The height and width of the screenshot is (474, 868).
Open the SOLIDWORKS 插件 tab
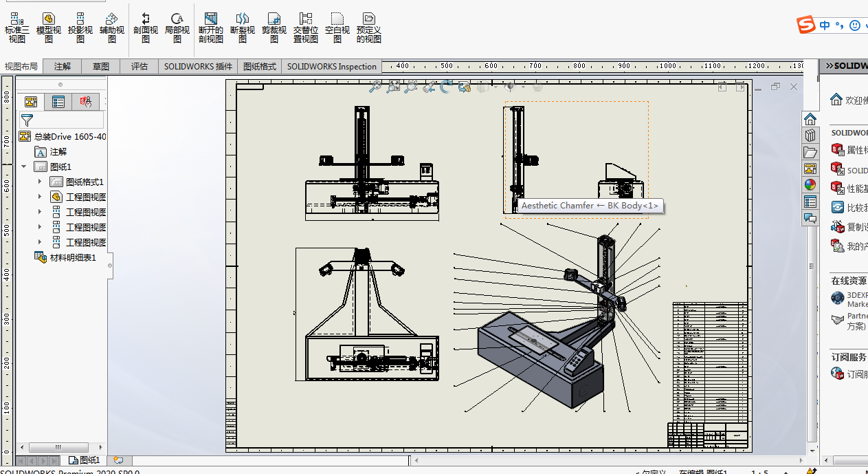click(198, 67)
